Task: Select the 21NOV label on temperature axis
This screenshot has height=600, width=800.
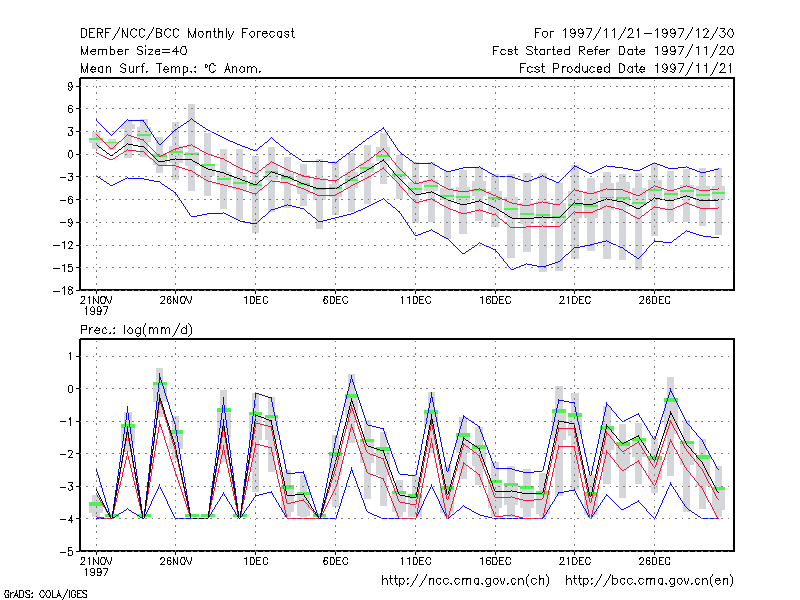Action: pos(96,301)
